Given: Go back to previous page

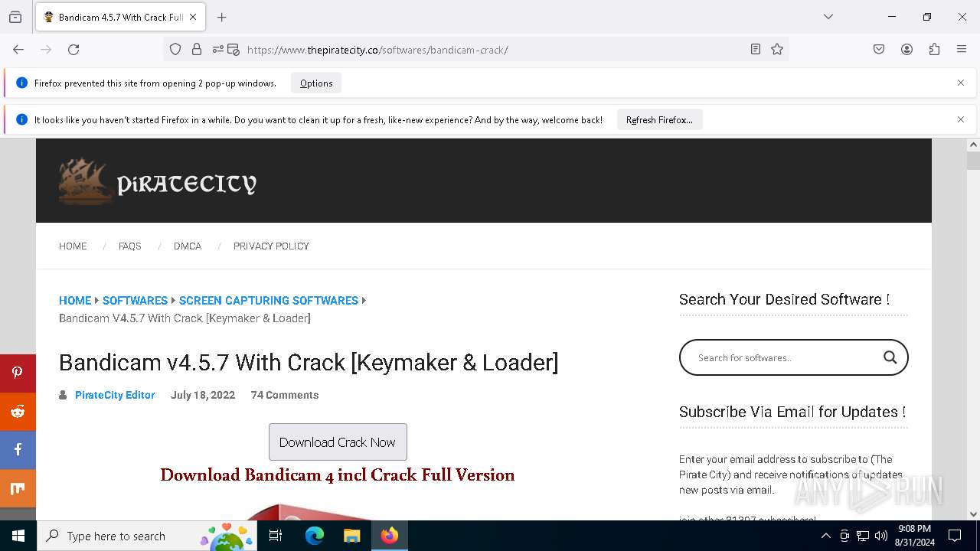Looking at the screenshot, I should (18, 50).
